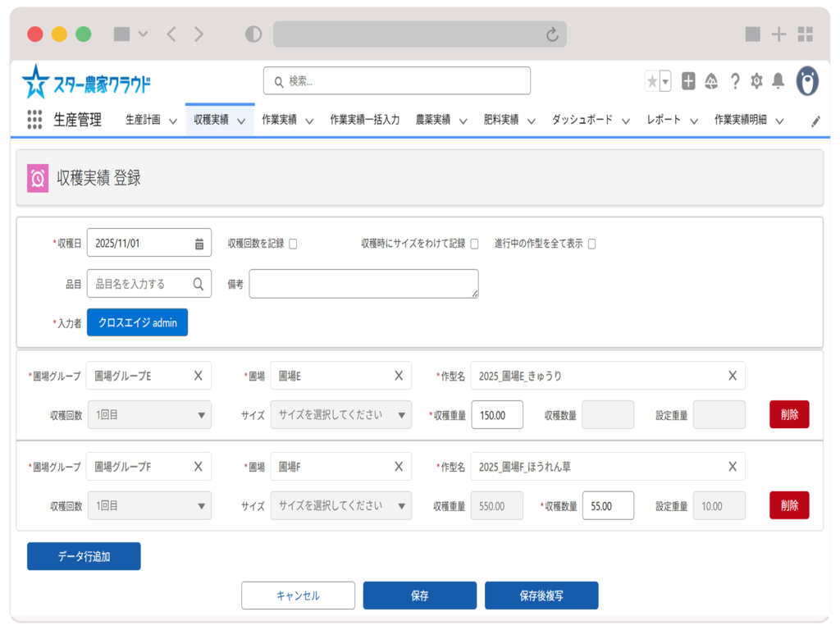Open the サイズ dropdown in 圃場E row
Image resolution: width=840 pixels, height=630 pixels.
click(x=340, y=415)
